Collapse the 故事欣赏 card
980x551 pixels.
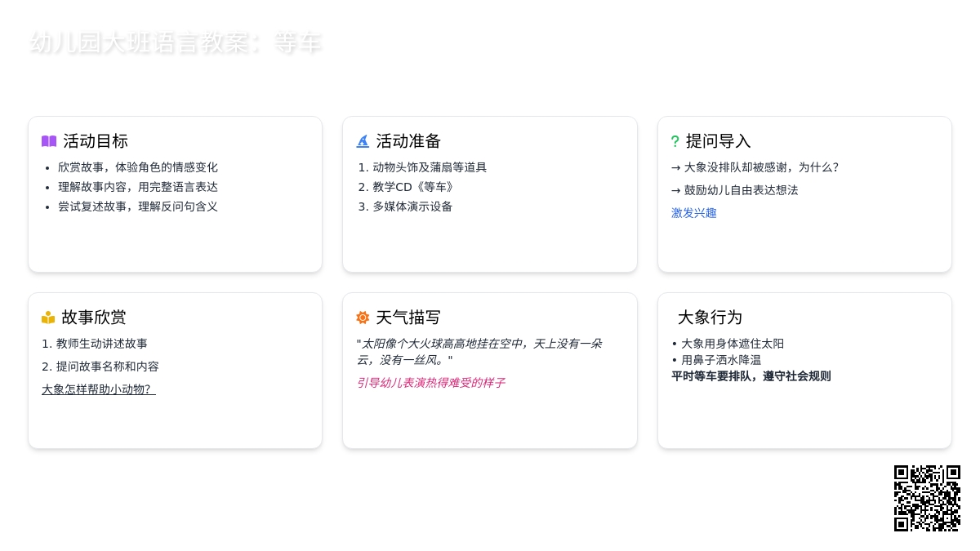[x=175, y=370]
